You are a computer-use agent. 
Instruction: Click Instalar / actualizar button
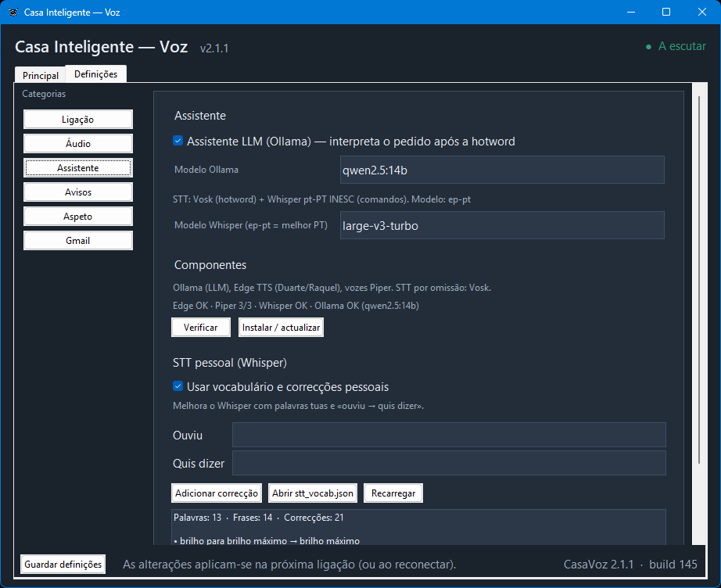point(281,328)
